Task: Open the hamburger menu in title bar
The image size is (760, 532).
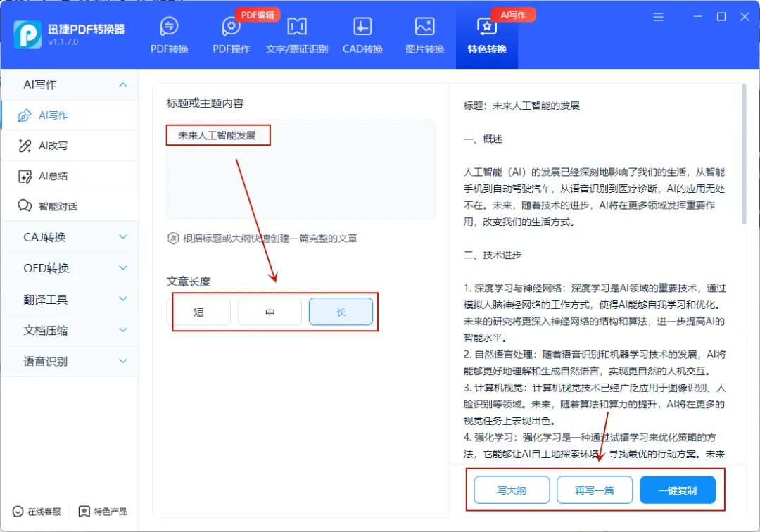Action: [658, 17]
